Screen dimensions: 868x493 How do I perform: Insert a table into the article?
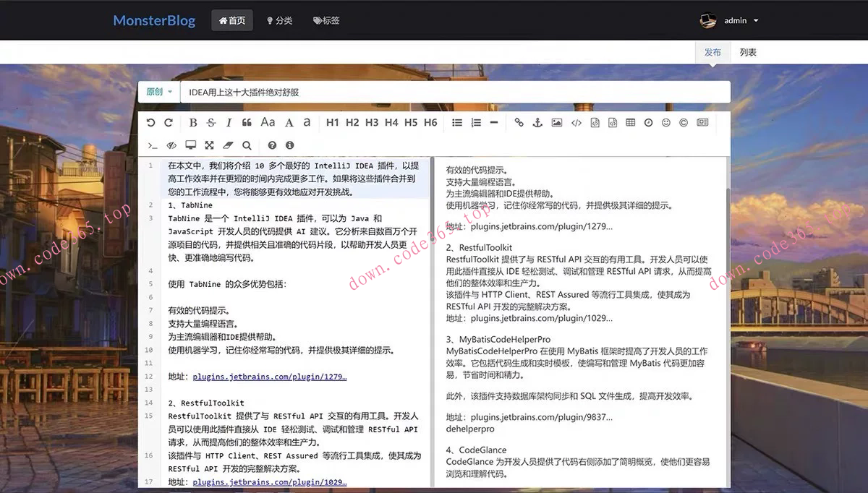point(630,123)
